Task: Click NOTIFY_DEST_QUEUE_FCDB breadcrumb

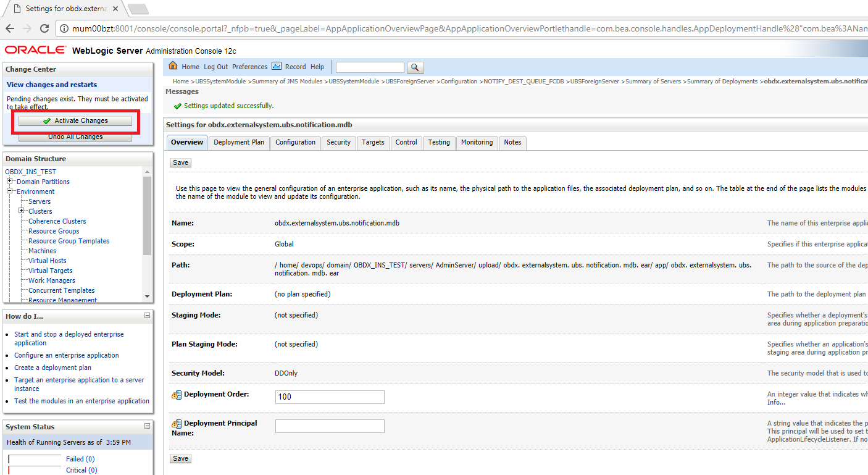Action: pos(524,82)
